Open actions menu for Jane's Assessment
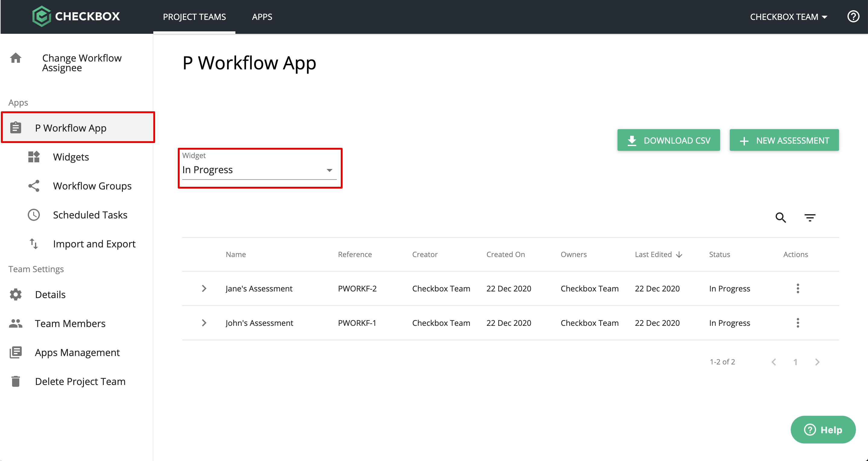The width and height of the screenshot is (868, 461). tap(798, 289)
